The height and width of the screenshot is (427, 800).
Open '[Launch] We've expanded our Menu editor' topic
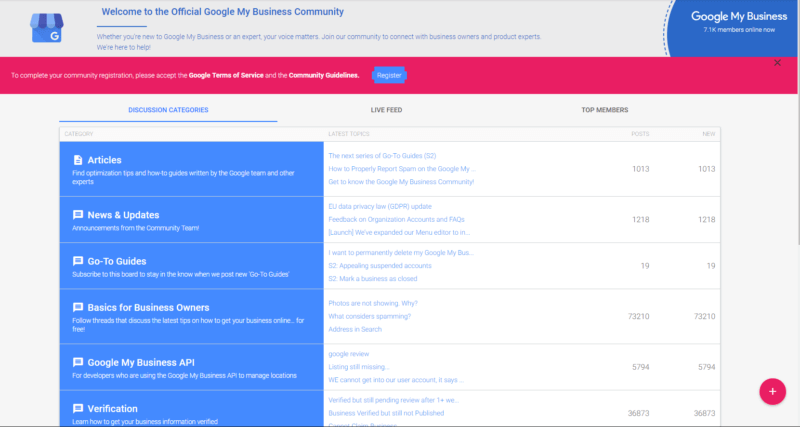(399, 233)
